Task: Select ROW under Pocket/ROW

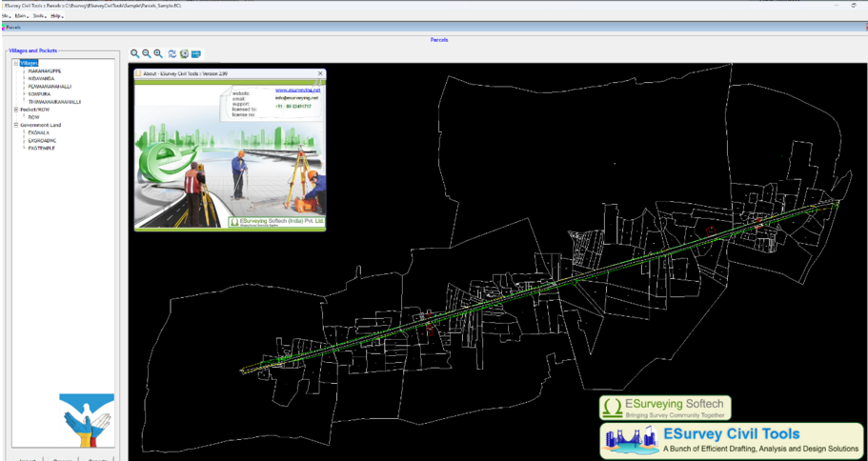Action: [x=33, y=117]
